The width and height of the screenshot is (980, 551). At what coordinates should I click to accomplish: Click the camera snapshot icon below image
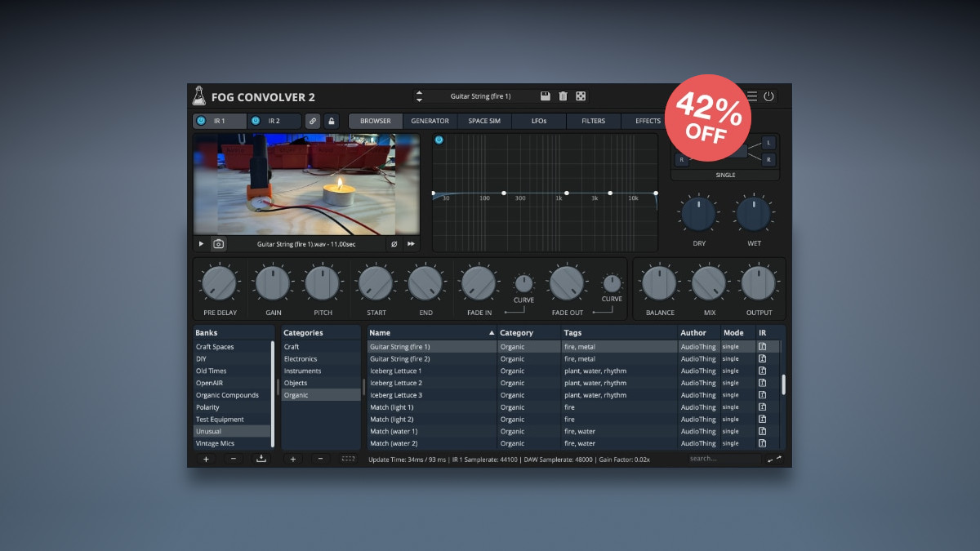[x=218, y=243]
